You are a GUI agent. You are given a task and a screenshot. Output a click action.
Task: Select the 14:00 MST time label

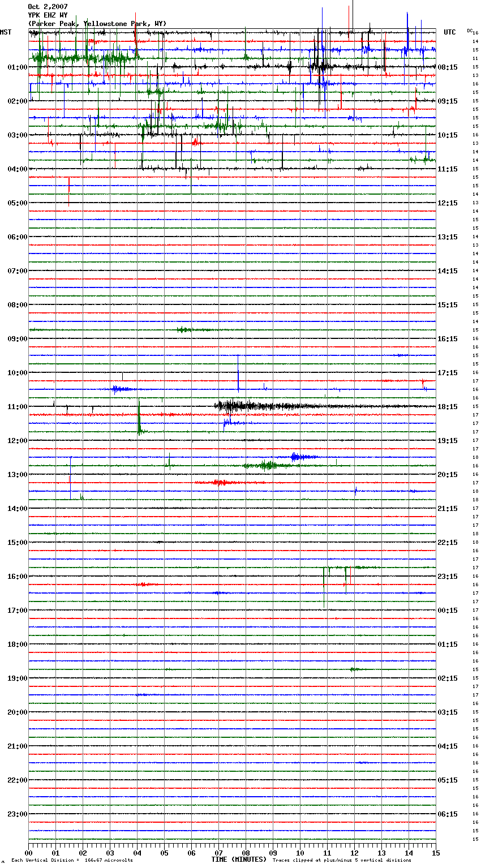18,509
